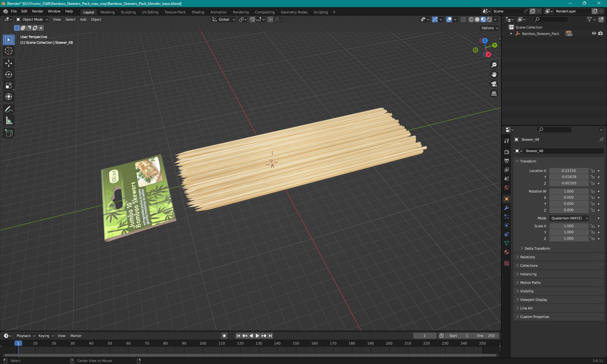This screenshot has width=607, height=364.
Task: Open the Render properties tab
Action: coord(507,152)
